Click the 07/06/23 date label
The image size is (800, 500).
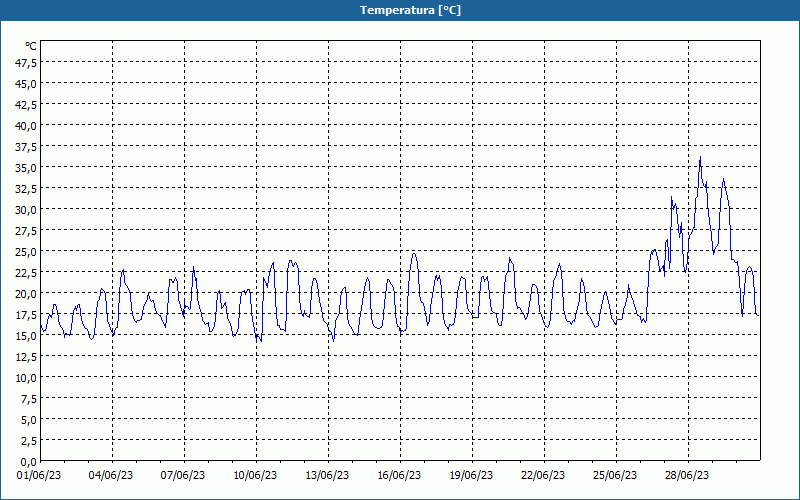pyautogui.click(x=183, y=476)
